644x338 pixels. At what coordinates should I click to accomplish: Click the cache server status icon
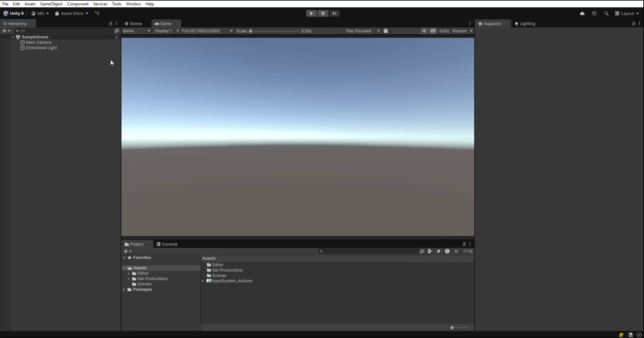(x=631, y=335)
